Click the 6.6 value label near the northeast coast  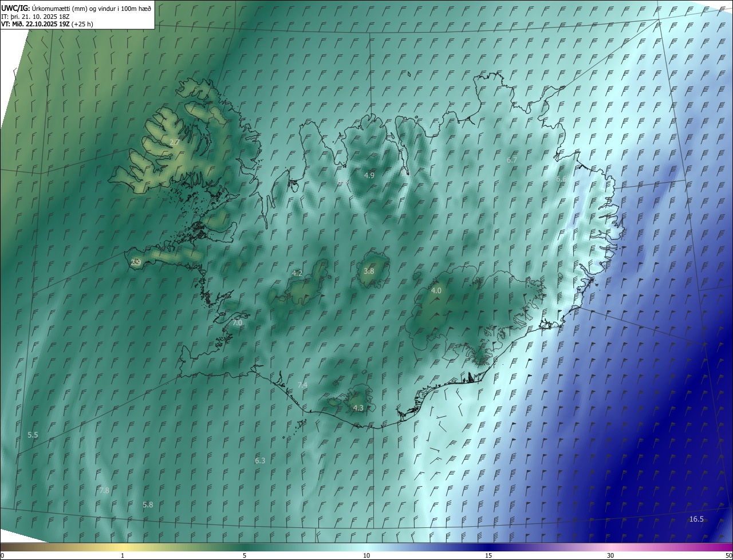tap(562, 179)
